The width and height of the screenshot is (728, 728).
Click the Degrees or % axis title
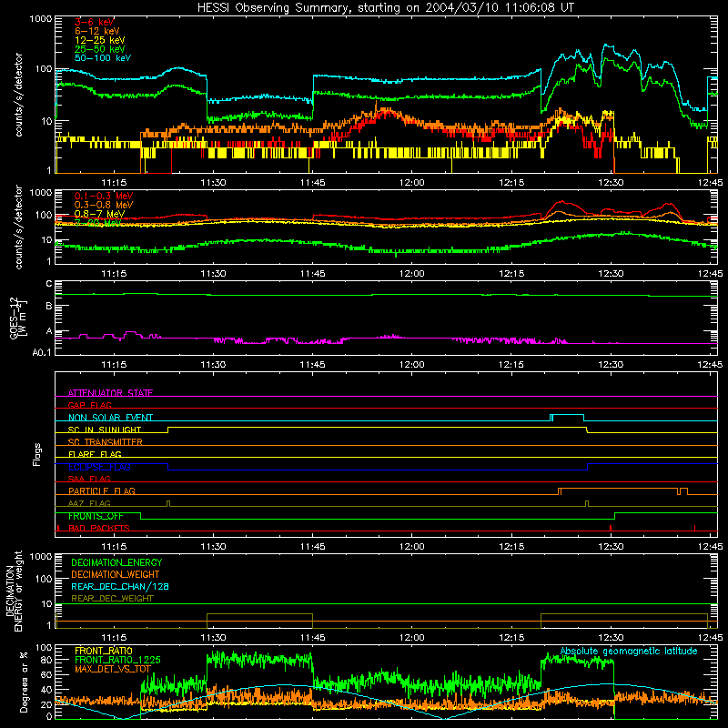(x=24, y=682)
